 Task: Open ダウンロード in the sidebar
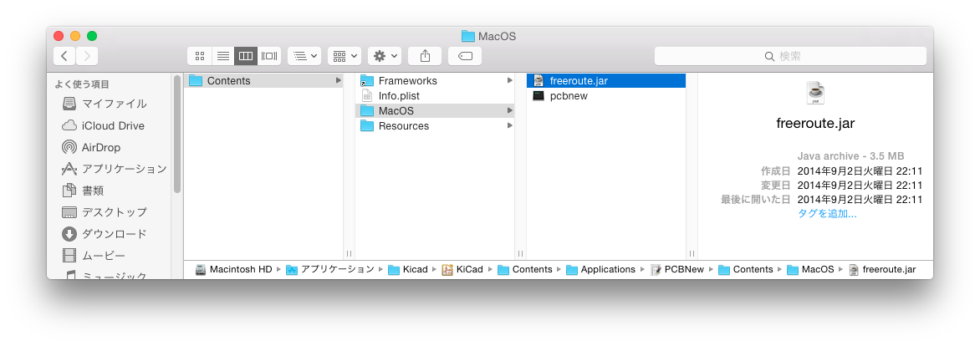pyautogui.click(x=104, y=234)
